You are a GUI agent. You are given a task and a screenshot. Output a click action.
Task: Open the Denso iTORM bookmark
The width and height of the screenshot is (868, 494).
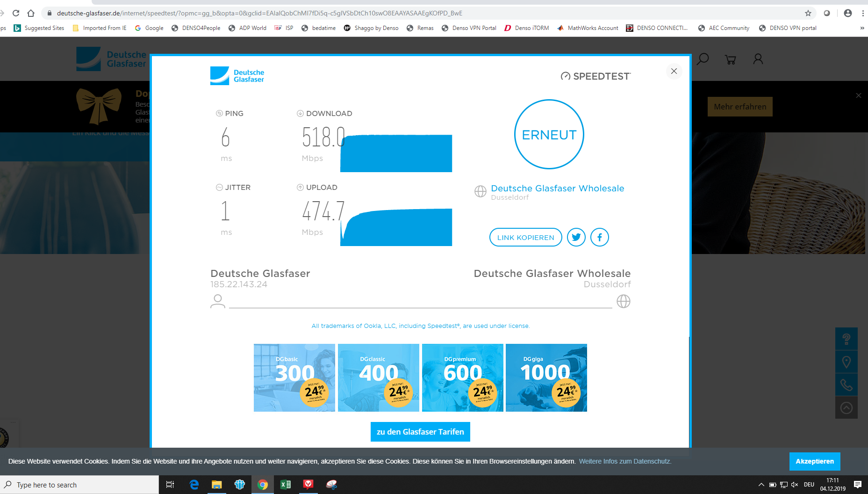527,28
